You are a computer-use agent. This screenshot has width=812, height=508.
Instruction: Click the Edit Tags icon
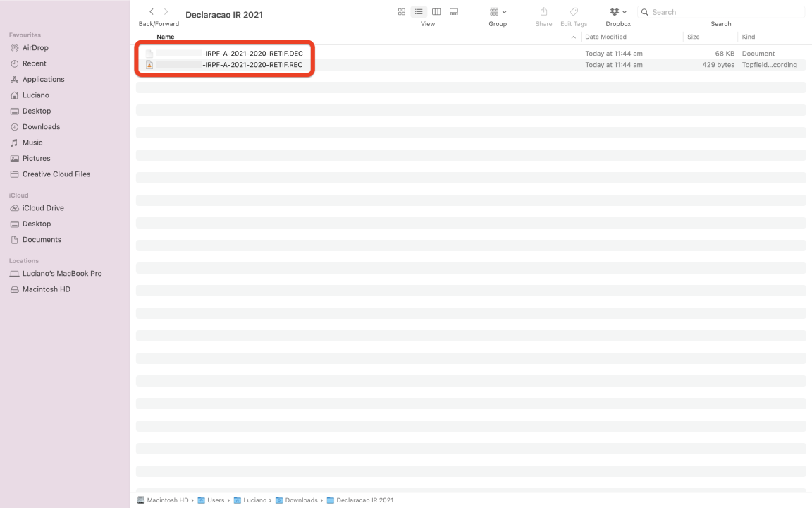tap(574, 12)
